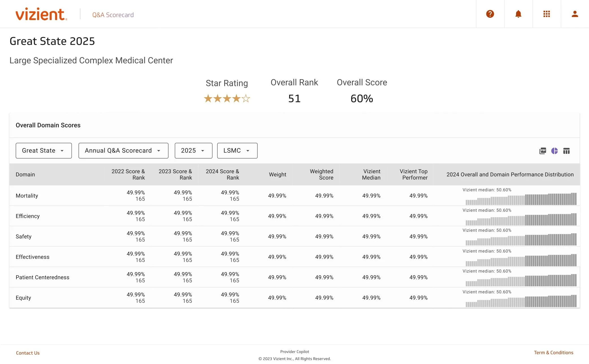Select the Mortality domain row
Viewport: 589px width, 364px height.
(27, 196)
